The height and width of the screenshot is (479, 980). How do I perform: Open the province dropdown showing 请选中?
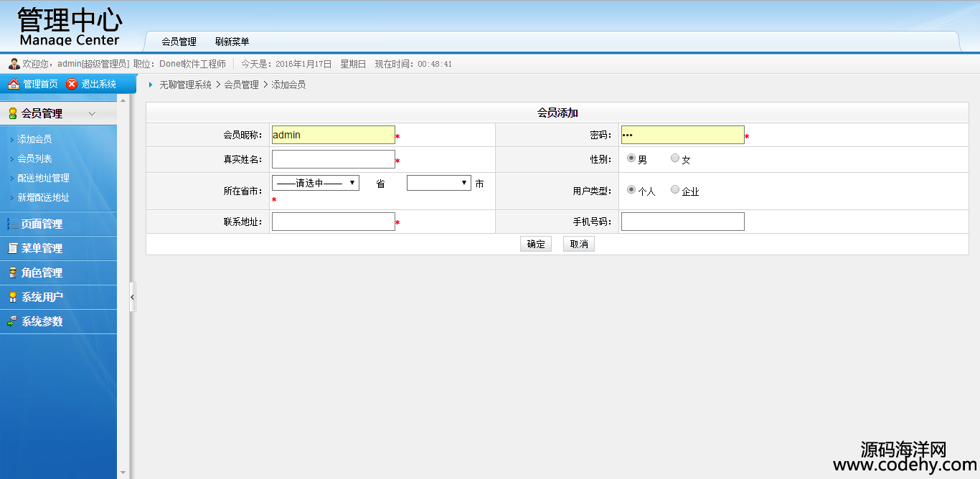(x=316, y=183)
